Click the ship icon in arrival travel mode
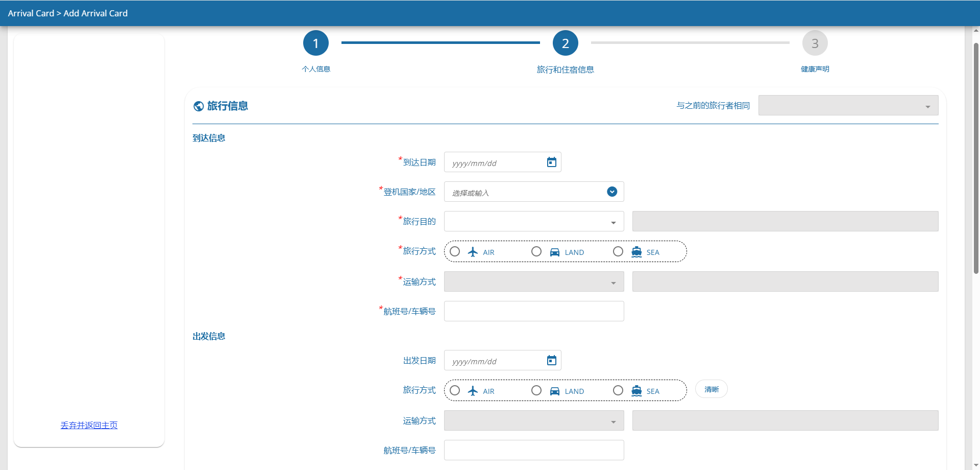 pyautogui.click(x=636, y=252)
